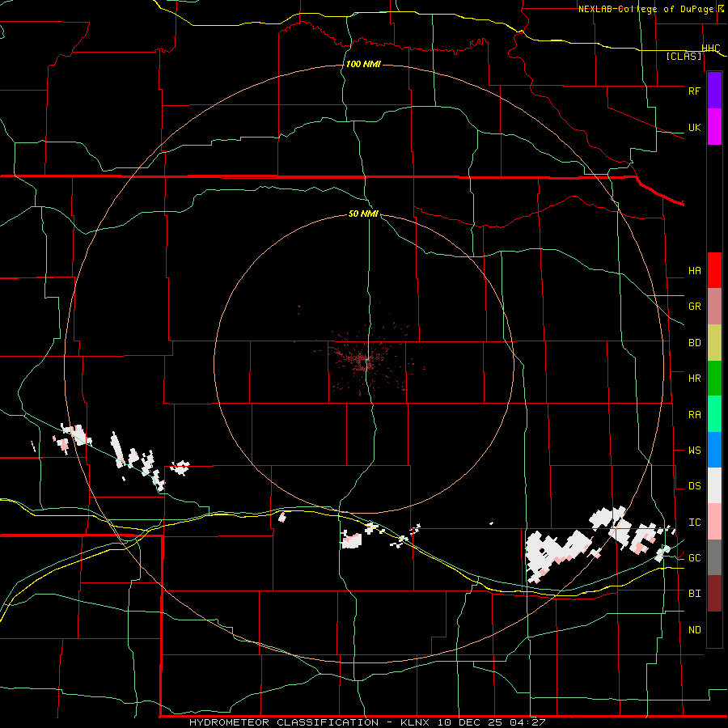Screen dimensions: 728x728
Task: Select the yellow BD color swatch
Action: [x=714, y=342]
